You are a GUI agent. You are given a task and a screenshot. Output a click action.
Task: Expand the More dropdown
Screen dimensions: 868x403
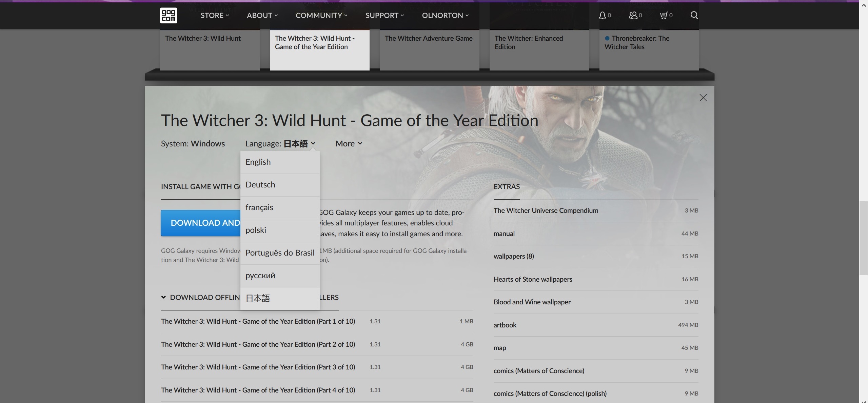(x=349, y=143)
